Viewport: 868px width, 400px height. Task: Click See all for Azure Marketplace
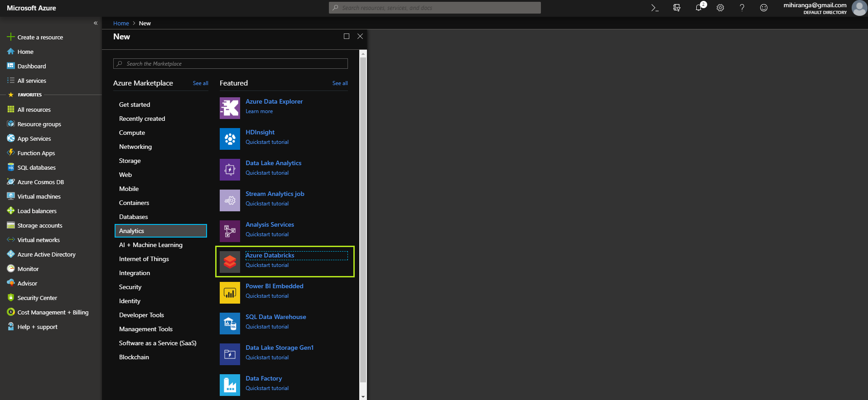tap(200, 83)
